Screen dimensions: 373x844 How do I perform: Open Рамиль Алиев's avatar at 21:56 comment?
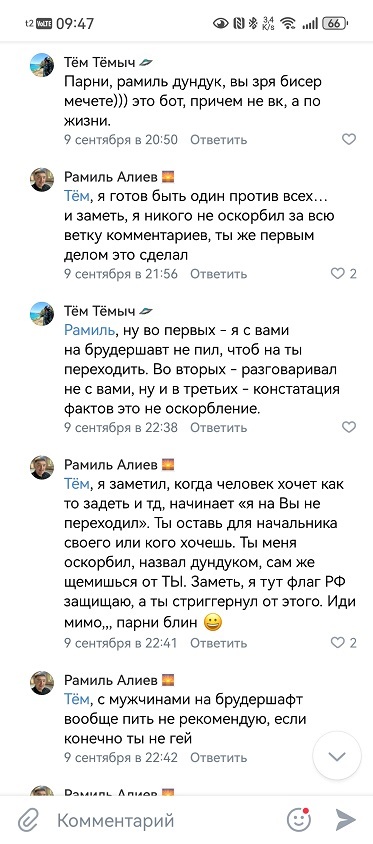[41, 180]
